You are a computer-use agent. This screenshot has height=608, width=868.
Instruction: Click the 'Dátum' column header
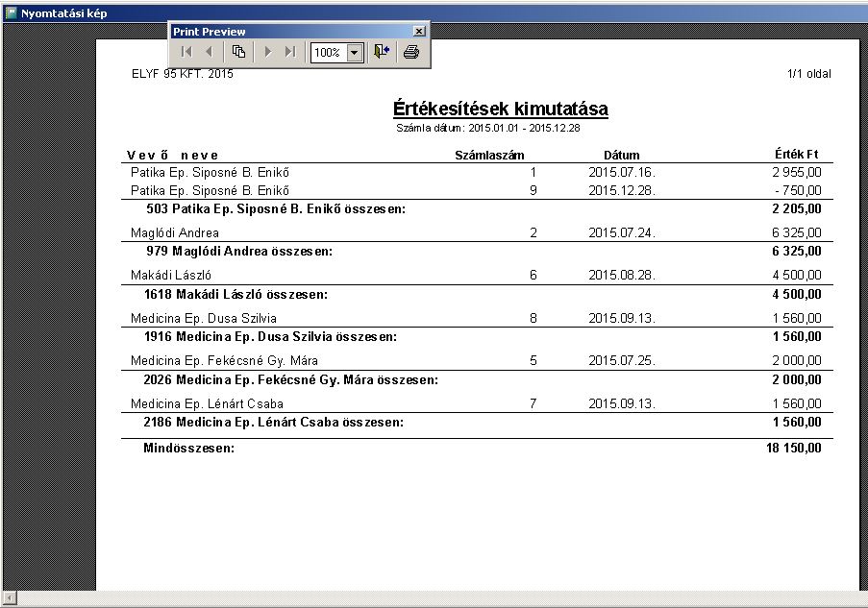pos(622,156)
